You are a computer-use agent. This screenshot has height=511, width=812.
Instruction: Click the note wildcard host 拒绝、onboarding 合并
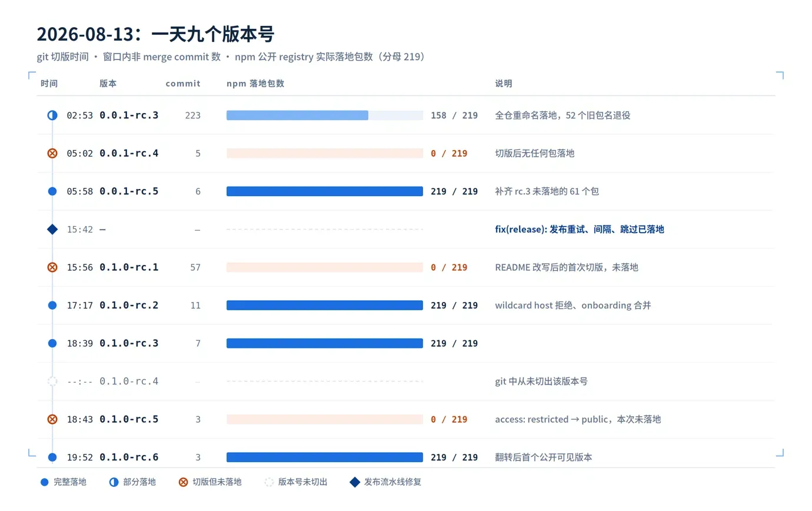(573, 305)
